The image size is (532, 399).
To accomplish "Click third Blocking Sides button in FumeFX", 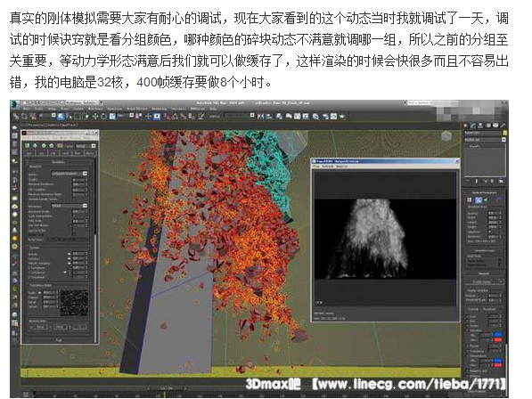I will [x=79, y=327].
